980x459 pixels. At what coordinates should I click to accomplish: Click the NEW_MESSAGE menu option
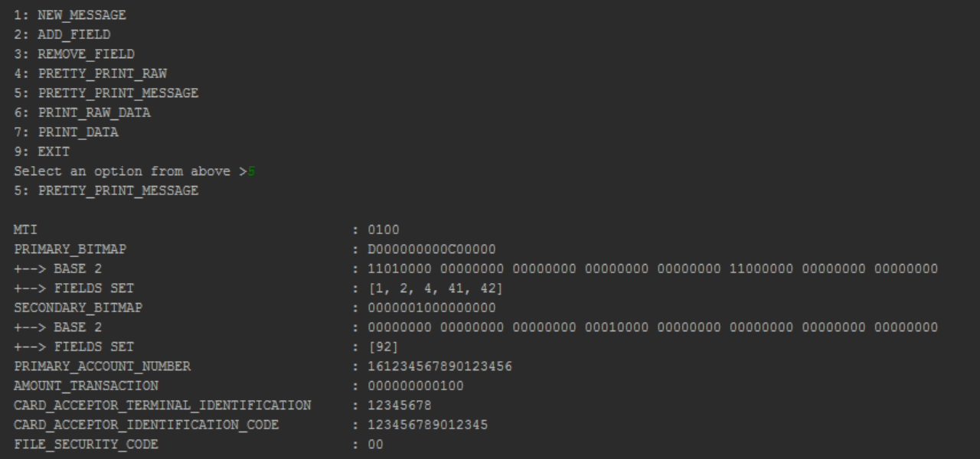pos(70,15)
